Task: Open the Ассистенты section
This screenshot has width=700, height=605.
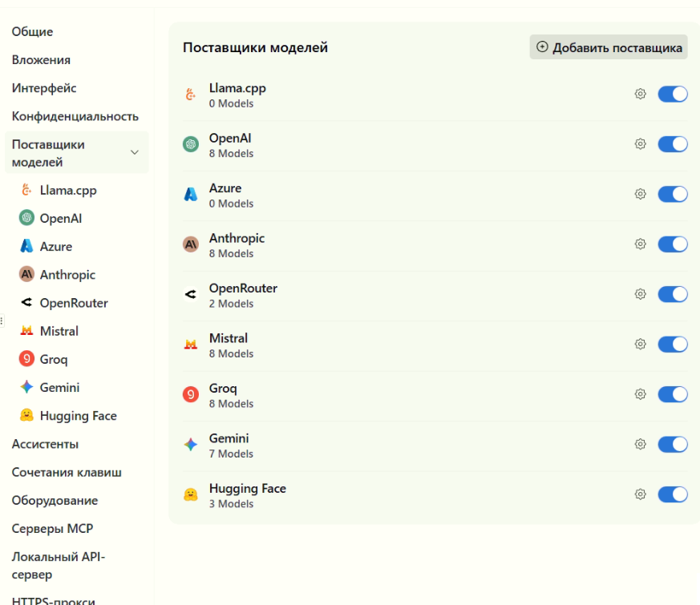Action: coord(45,444)
